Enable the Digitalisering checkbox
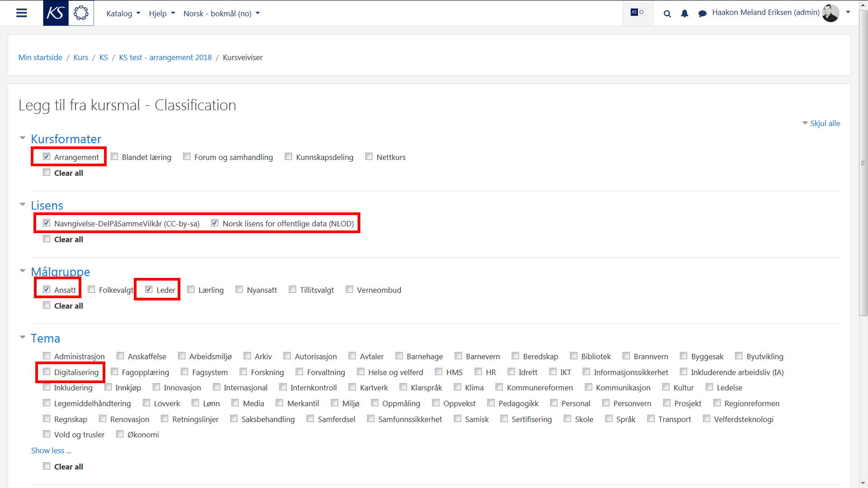The width and height of the screenshot is (868, 488). click(x=47, y=372)
